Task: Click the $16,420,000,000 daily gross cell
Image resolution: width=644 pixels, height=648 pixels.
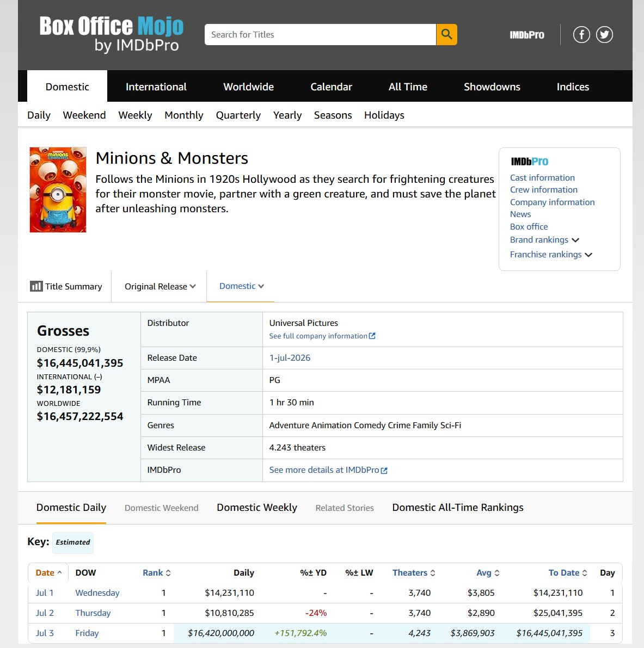Action: [221, 633]
